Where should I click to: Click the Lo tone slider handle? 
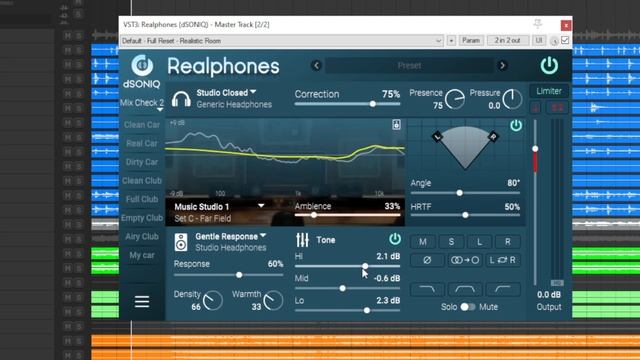coord(367,310)
